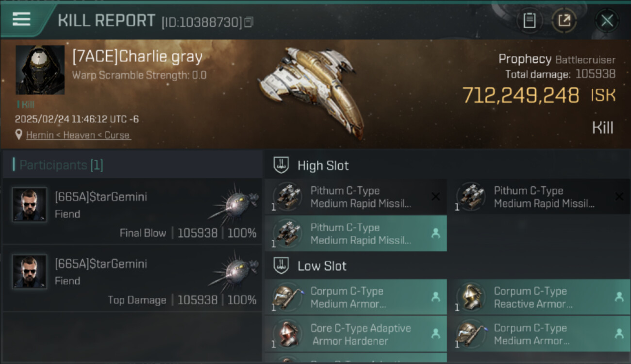
Task: Click the 1 Kill label under portrait
Action: [x=26, y=104]
